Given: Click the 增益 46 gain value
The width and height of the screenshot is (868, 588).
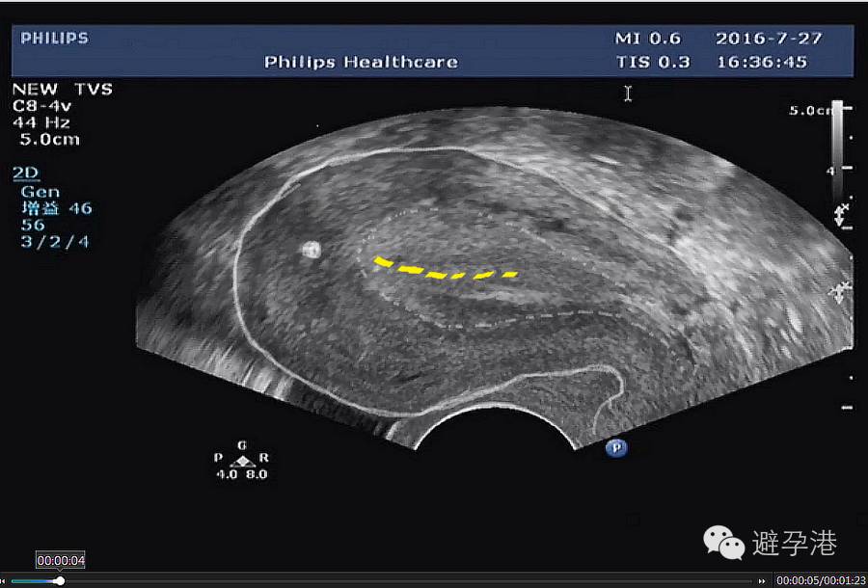Looking at the screenshot, I should (57, 208).
